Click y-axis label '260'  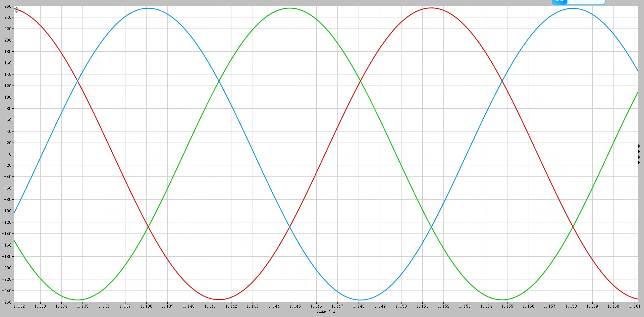pyautogui.click(x=8, y=6)
